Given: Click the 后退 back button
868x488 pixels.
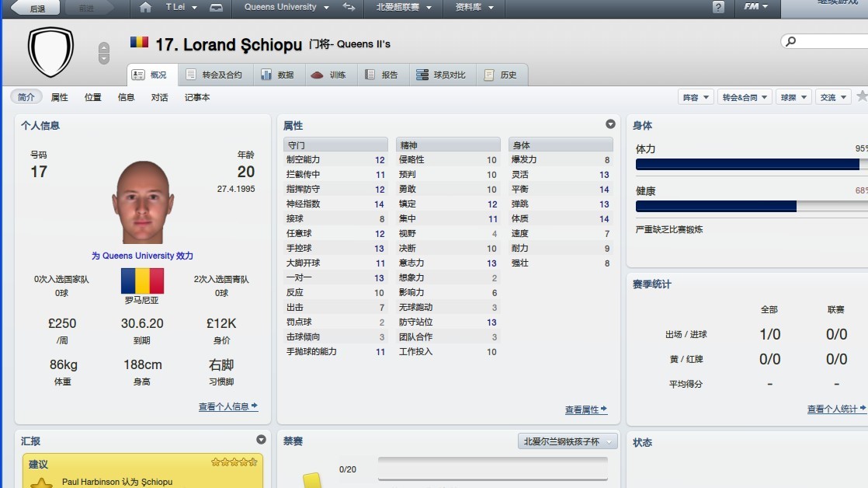Looking at the screenshot, I should [35, 8].
